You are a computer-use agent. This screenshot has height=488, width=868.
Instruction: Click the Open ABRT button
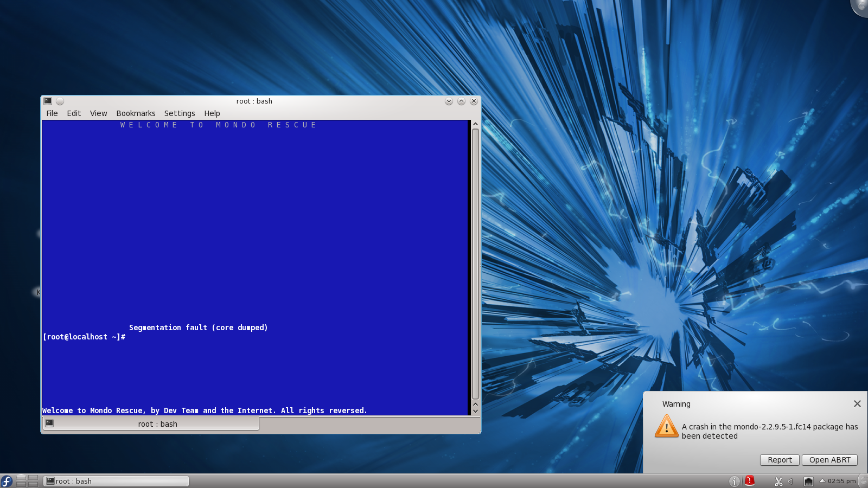tap(829, 460)
